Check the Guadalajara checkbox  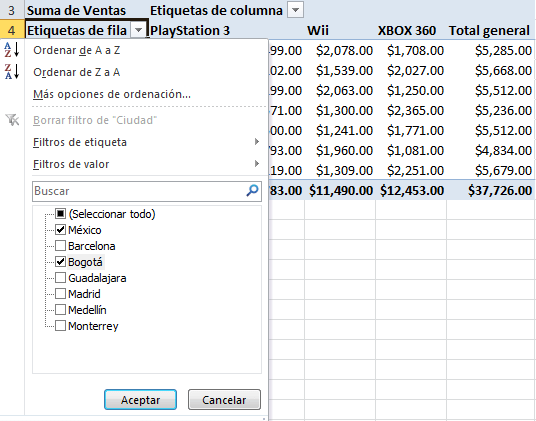click(60, 278)
